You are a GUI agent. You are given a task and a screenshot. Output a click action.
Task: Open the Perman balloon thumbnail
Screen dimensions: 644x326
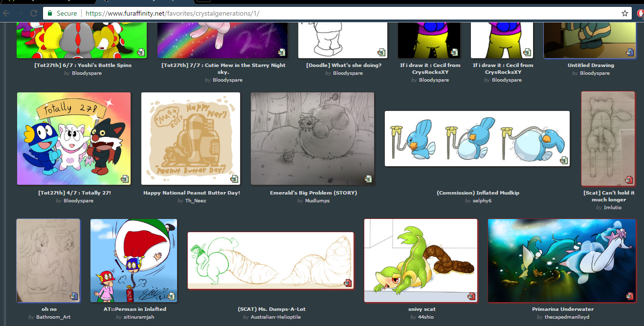pos(134,261)
